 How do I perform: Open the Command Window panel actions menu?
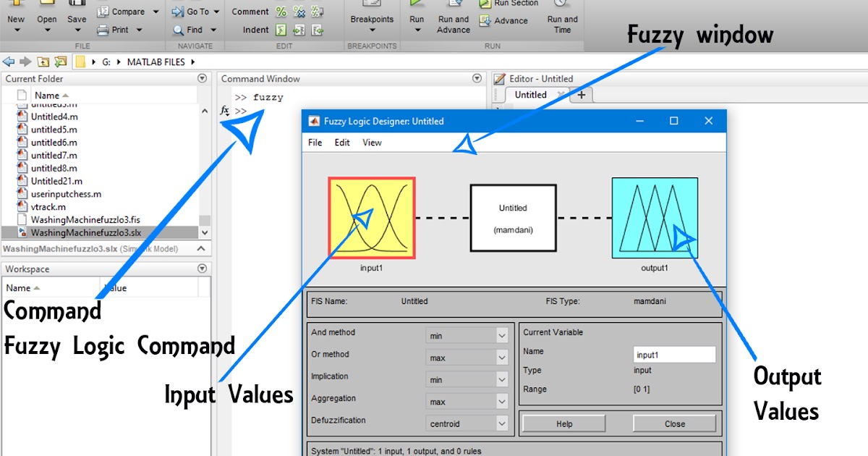477,79
